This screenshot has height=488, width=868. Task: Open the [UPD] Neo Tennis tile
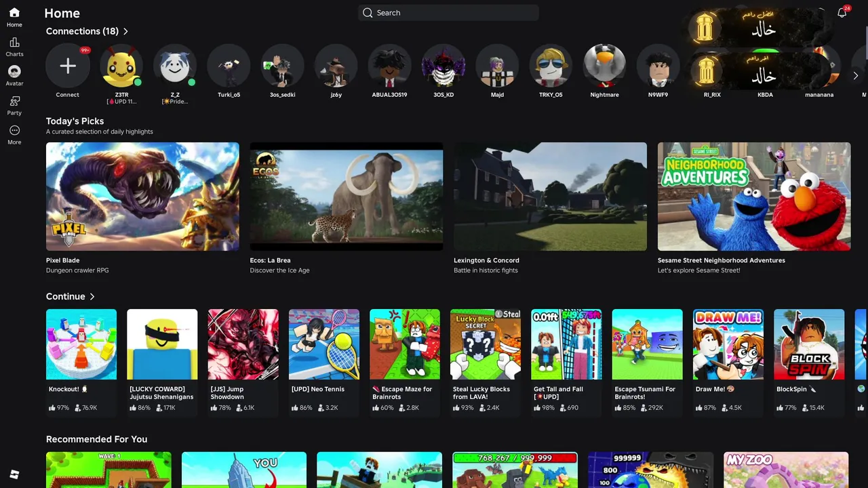pyautogui.click(x=324, y=344)
